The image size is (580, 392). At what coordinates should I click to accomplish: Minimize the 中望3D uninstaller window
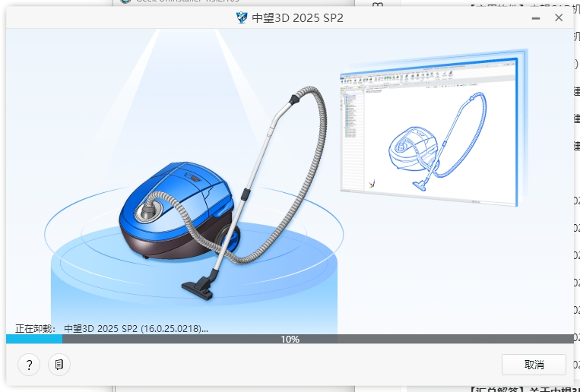[533, 17]
